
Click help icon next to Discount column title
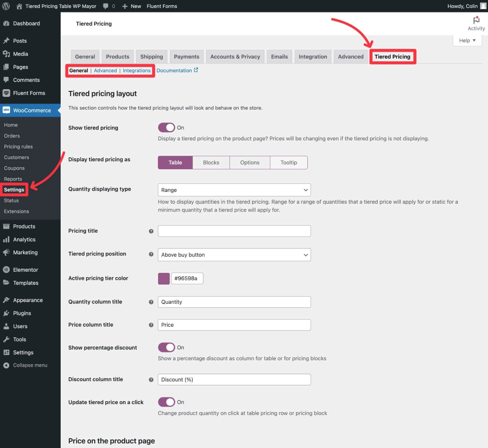pyautogui.click(x=151, y=380)
